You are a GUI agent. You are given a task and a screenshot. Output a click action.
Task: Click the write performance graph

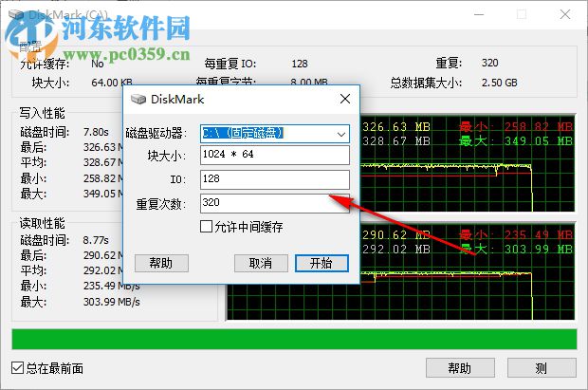(468, 163)
